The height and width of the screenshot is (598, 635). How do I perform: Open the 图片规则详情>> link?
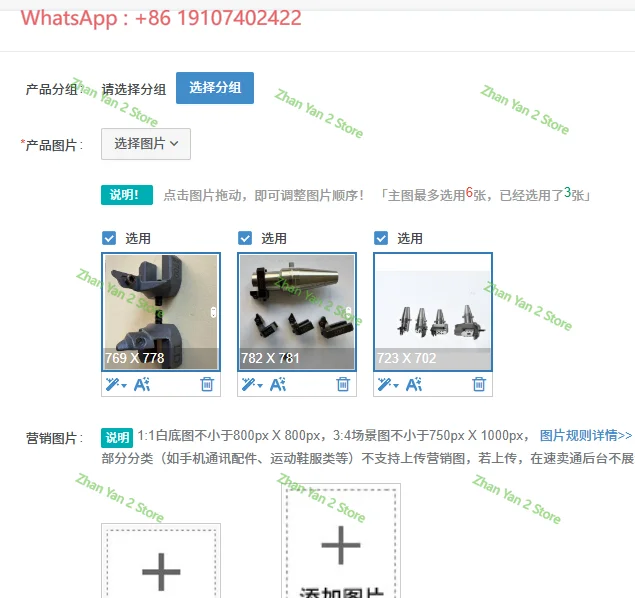tap(586, 436)
